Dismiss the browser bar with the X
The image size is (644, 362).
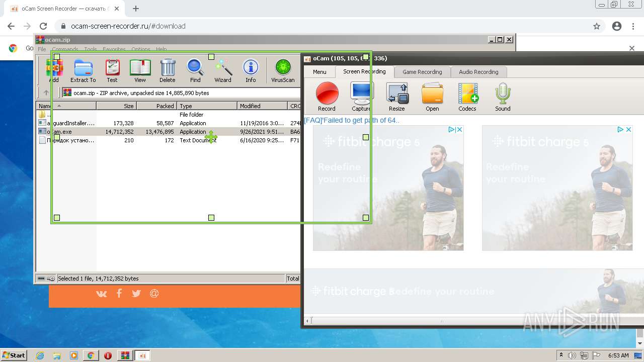pyautogui.click(x=632, y=48)
